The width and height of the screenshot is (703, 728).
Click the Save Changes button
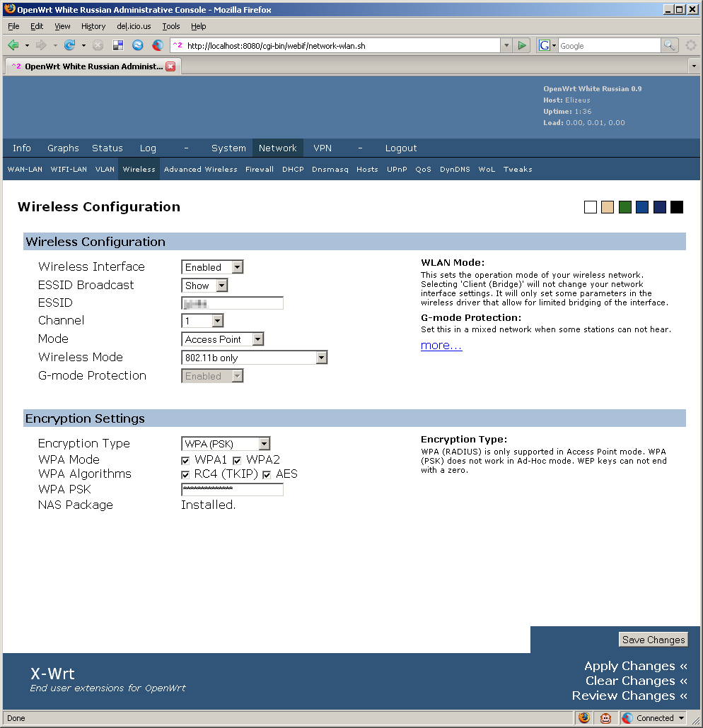coord(653,640)
